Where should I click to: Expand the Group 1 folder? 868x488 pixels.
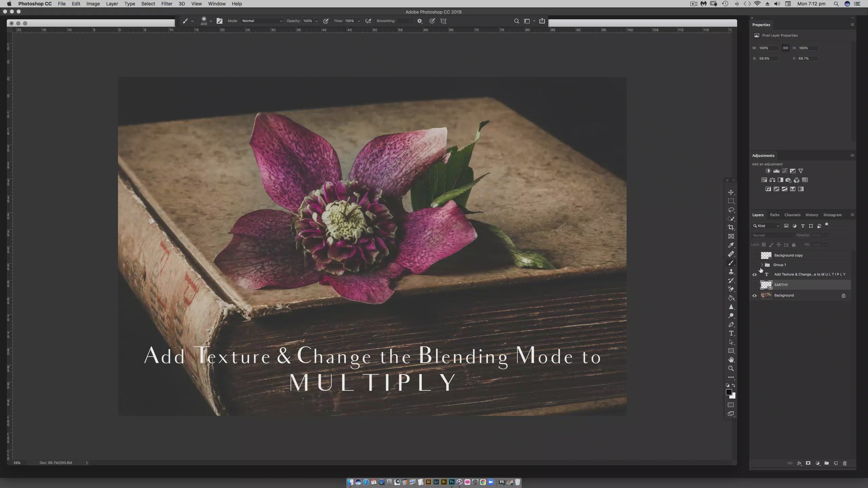click(x=762, y=265)
